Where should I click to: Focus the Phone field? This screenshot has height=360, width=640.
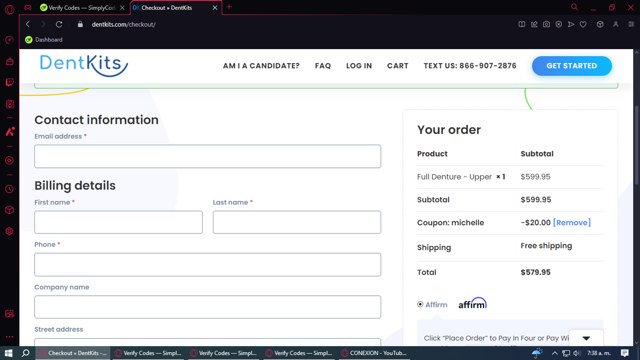[207, 264]
